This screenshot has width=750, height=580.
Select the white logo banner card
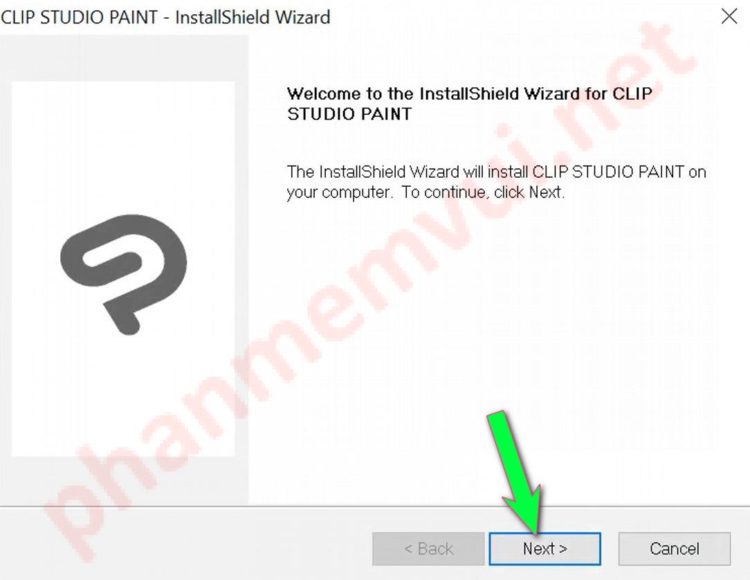pos(123,269)
